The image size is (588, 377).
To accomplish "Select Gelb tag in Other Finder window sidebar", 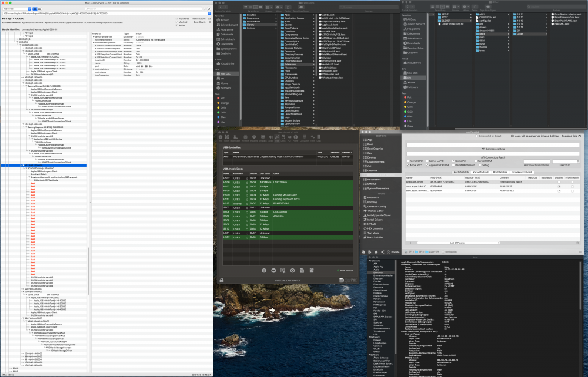I will click(x=409, y=107).
